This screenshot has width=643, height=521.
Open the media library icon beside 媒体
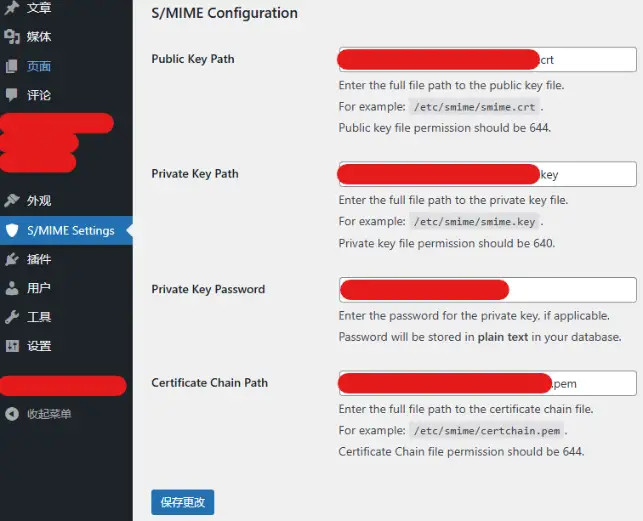coord(12,37)
